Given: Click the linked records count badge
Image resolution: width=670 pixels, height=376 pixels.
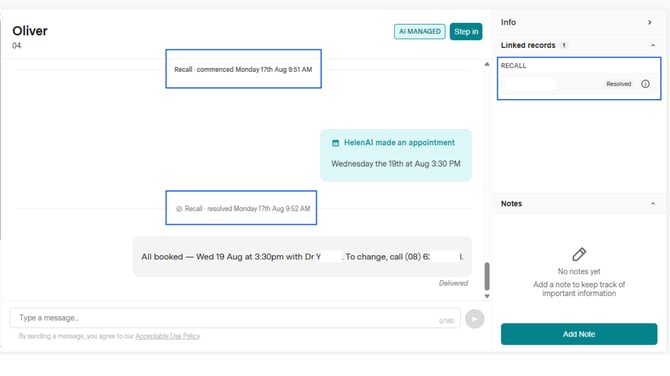Looking at the screenshot, I should point(564,45).
